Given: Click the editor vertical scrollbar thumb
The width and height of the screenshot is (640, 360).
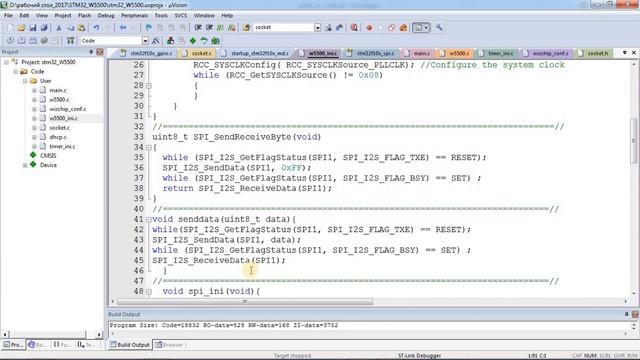Looking at the screenshot, I should 634,141.
